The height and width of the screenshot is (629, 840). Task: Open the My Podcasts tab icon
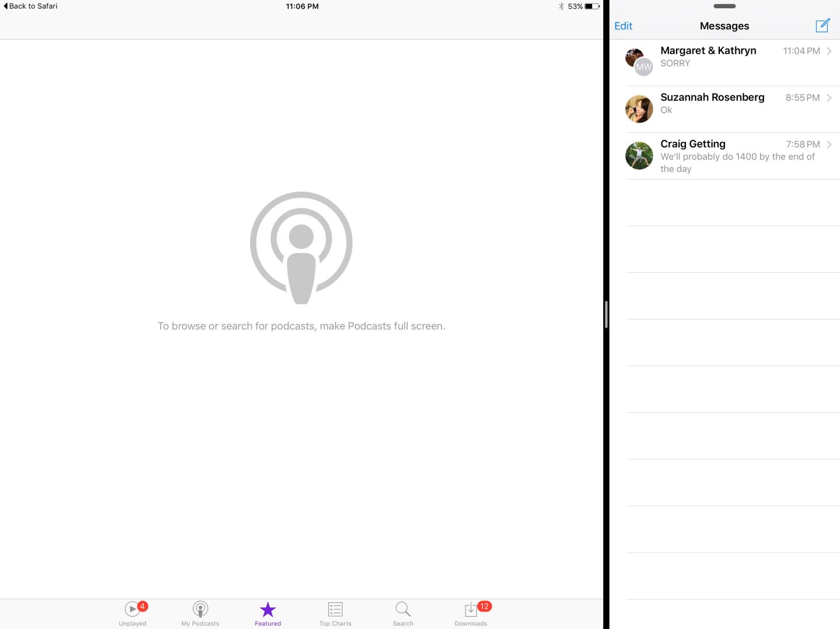coord(200,610)
